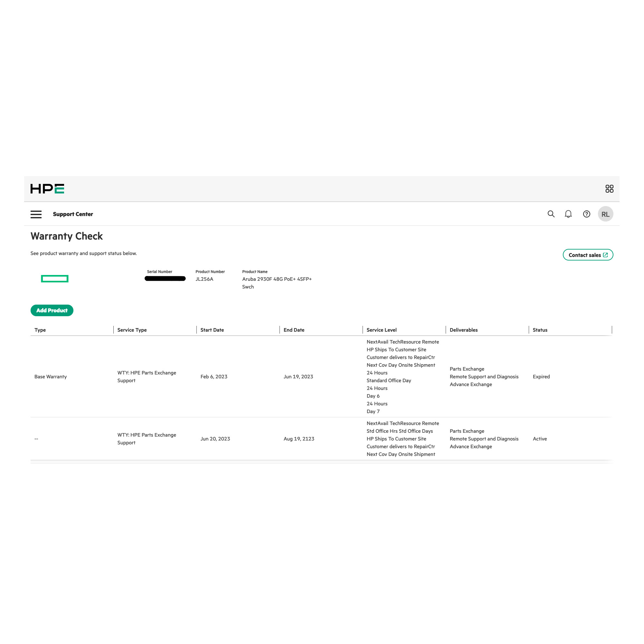Click the Status column header
The width and height of the screenshot is (644, 644).
540,330
